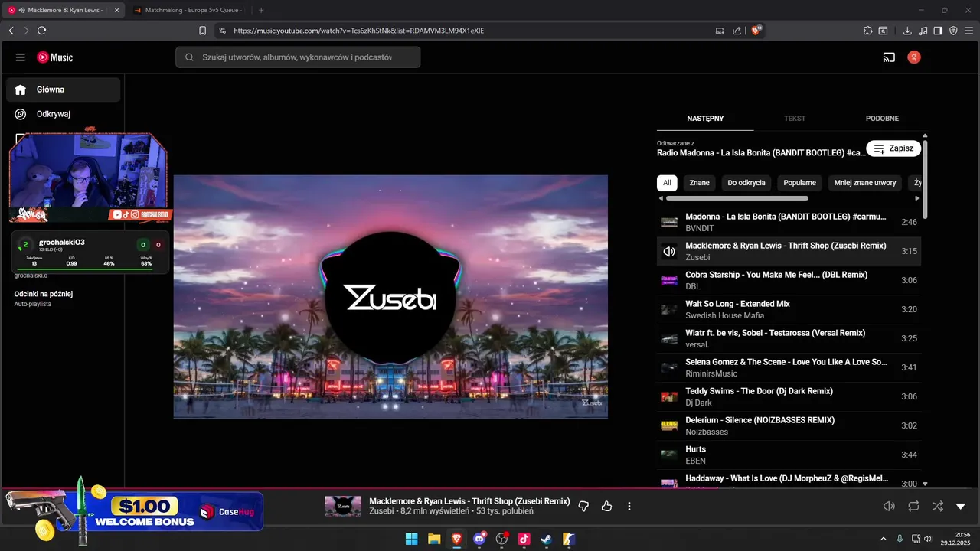Play Hurts by EBEN in queue
Screen dimensions: 980x551
(789, 455)
